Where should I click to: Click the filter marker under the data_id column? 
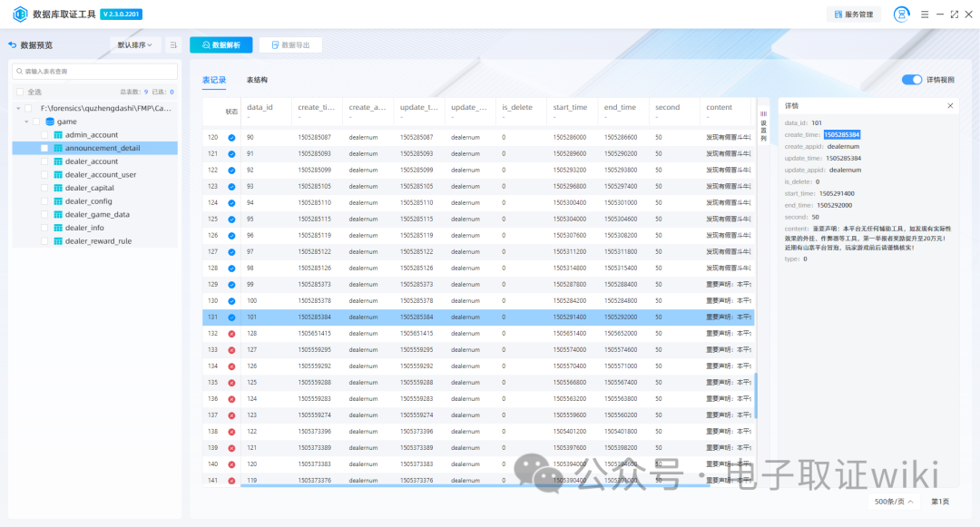click(249, 117)
